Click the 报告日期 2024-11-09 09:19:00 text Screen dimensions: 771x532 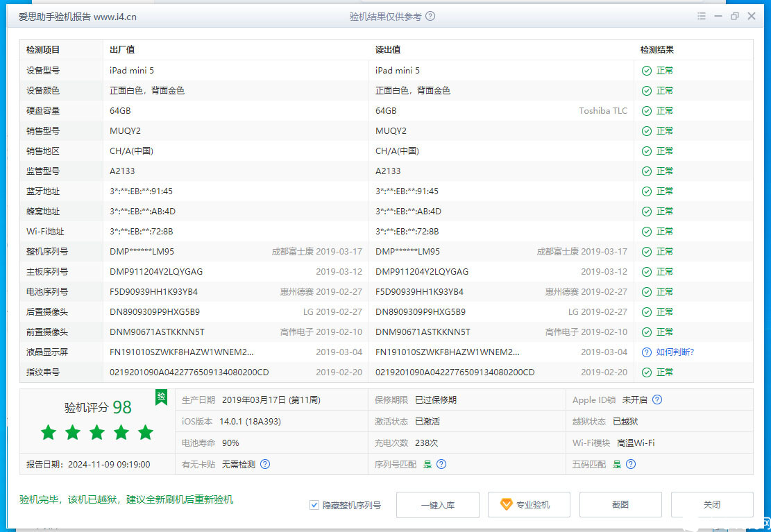click(x=89, y=465)
